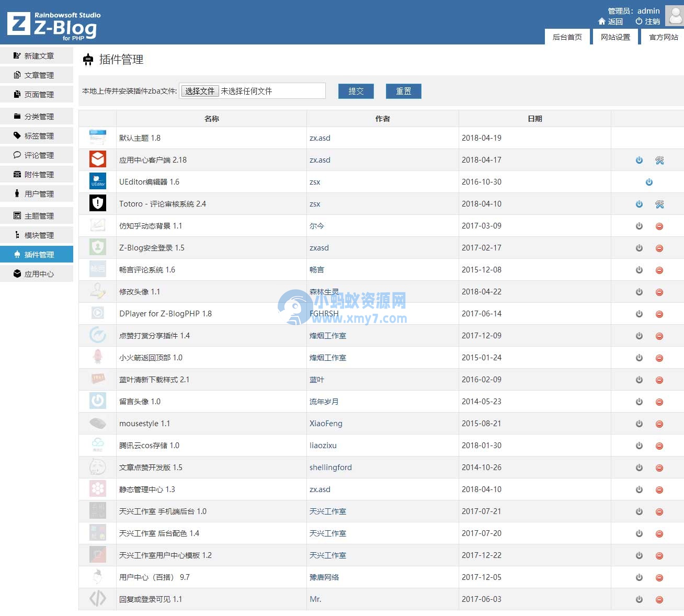Click 选择文件 to upload a zba file
684x616 pixels.
point(200,90)
